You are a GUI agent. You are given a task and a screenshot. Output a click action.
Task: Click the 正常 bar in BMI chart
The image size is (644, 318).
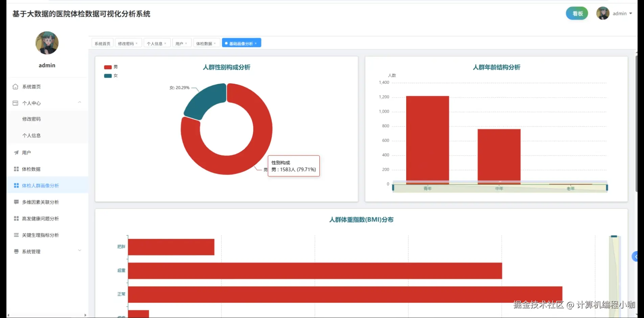point(345,294)
